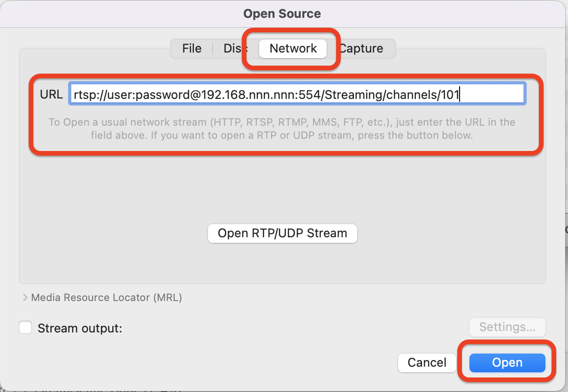The height and width of the screenshot is (392, 568).
Task: Open the Capture tab
Action: coord(361,48)
